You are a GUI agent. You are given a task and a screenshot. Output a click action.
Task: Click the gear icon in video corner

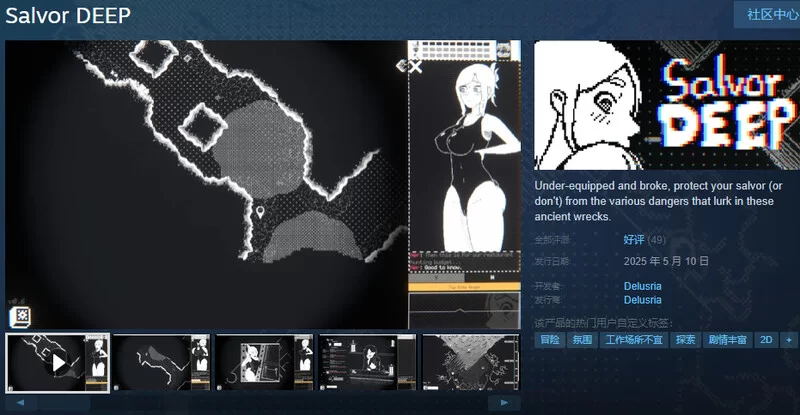coord(20,316)
